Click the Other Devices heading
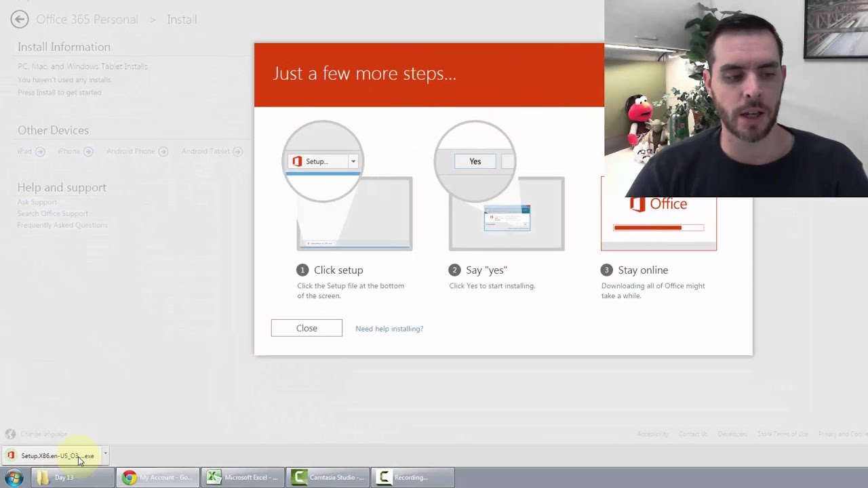This screenshot has width=868, height=488. click(53, 130)
